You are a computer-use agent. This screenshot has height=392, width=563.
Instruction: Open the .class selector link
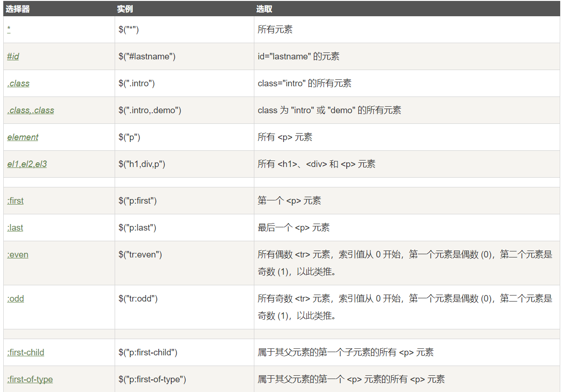18,84
